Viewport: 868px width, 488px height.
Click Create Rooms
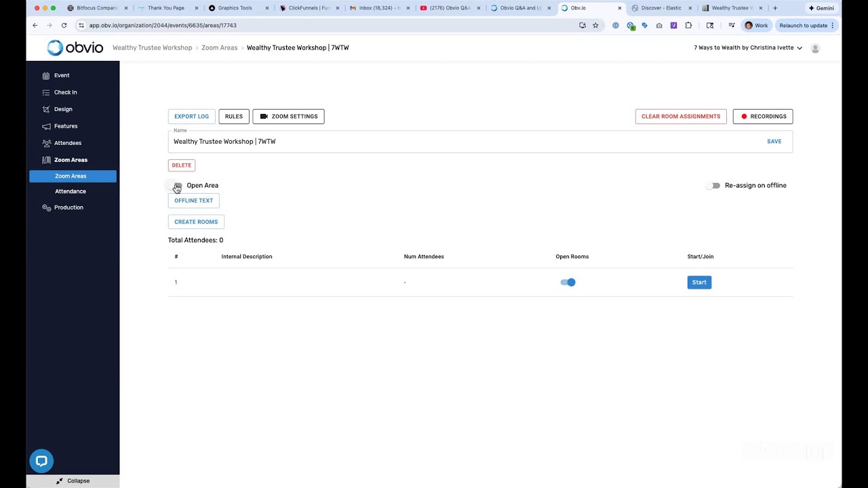click(x=196, y=222)
